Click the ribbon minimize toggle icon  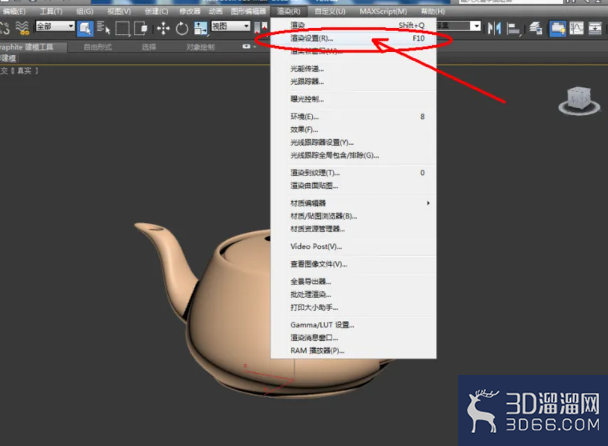246,47
